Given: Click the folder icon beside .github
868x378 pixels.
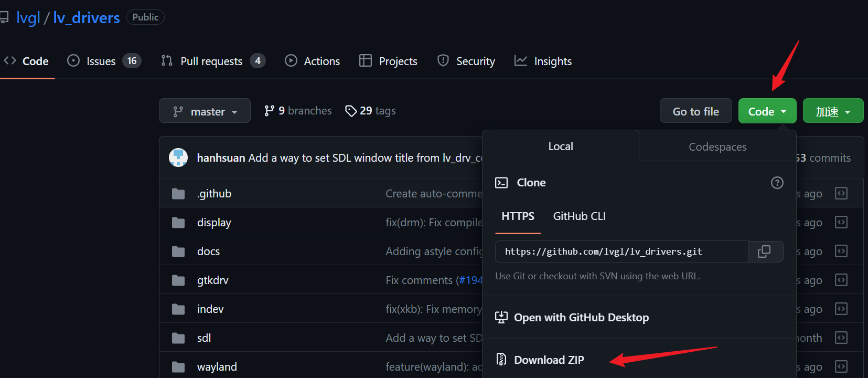Looking at the screenshot, I should (x=178, y=194).
